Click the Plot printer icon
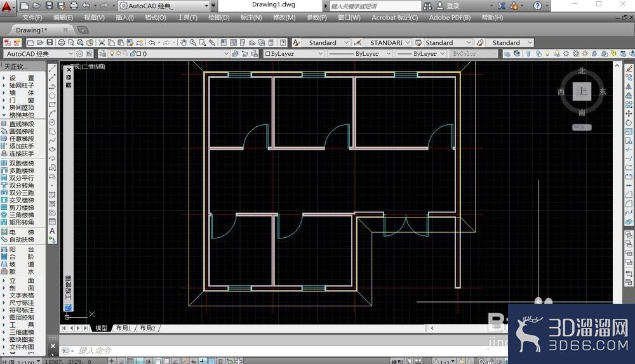The image size is (635, 364). click(62, 42)
